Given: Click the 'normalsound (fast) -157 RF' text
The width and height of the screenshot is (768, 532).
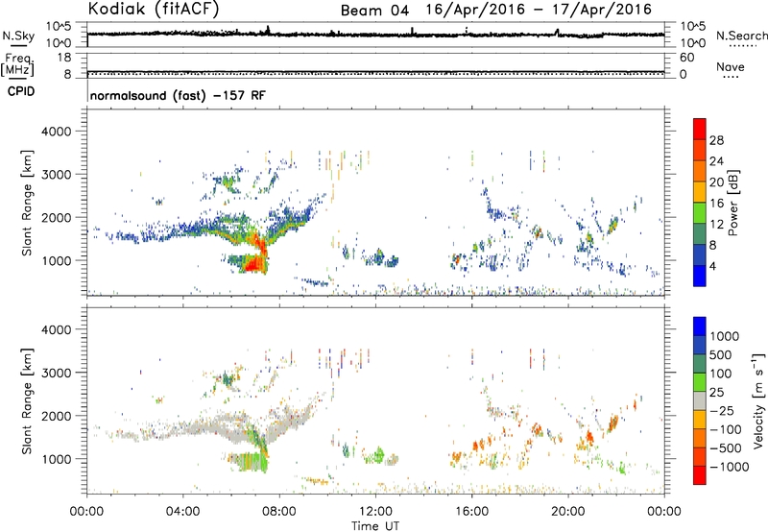Looking at the screenshot, I should click(x=178, y=95).
